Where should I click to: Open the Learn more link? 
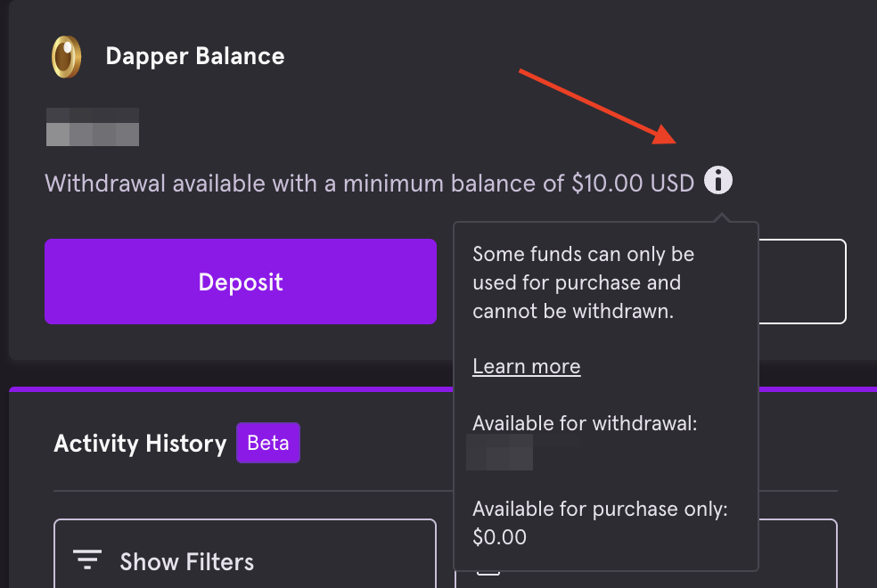[x=527, y=367]
